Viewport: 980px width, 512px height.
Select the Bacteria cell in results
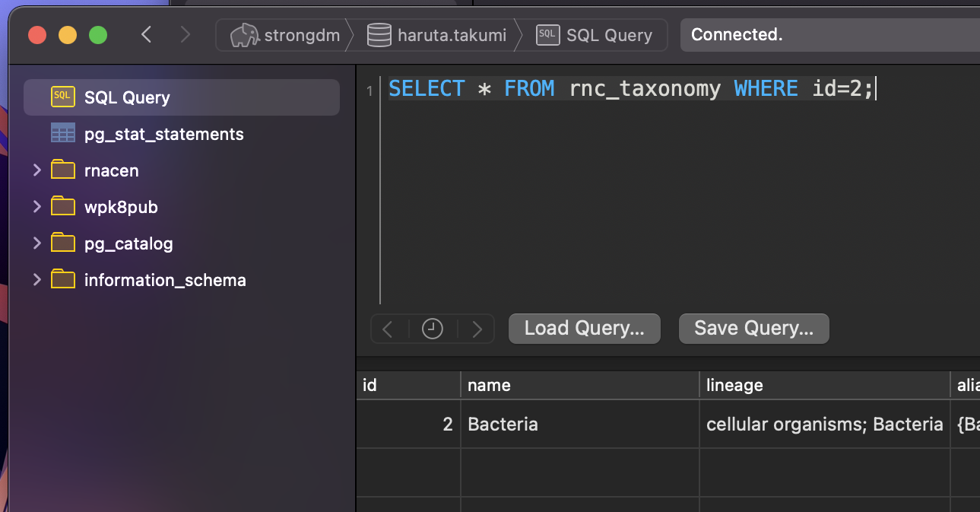point(503,424)
